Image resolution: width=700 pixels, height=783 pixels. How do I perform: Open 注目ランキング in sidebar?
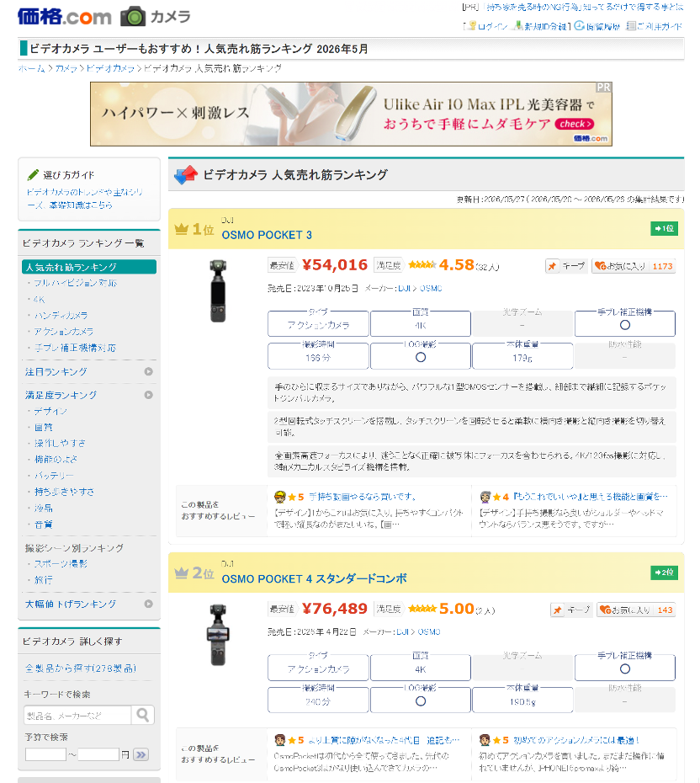tap(56, 371)
